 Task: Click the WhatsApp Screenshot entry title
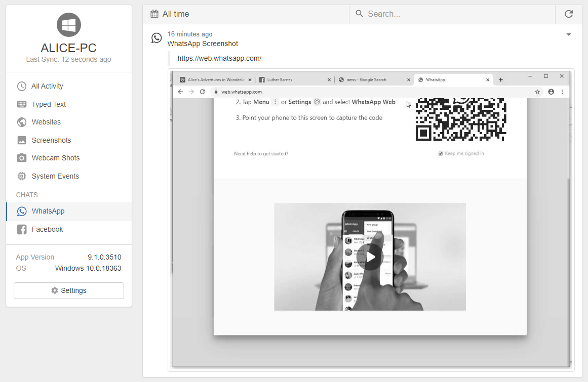[203, 44]
